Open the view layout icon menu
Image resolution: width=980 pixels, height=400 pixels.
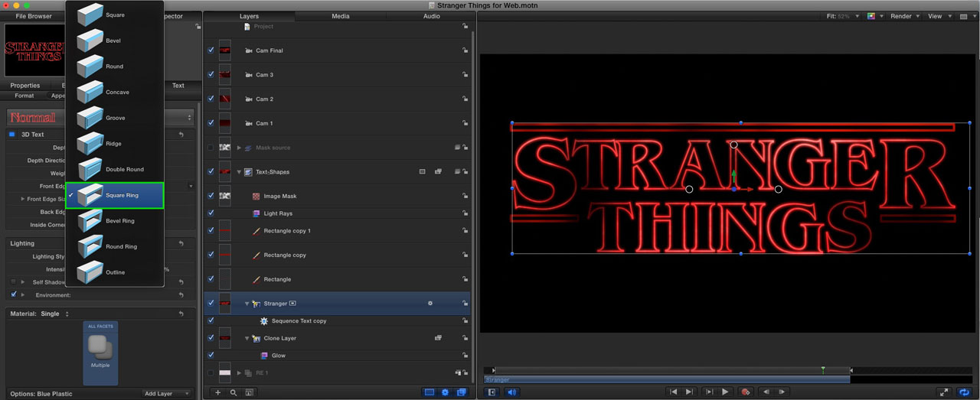click(x=966, y=16)
